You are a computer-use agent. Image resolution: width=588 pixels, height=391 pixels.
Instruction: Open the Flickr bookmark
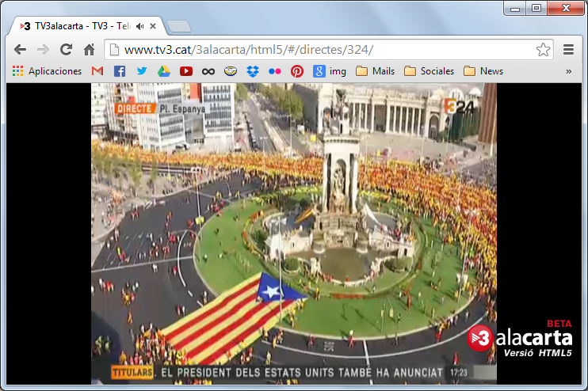click(x=275, y=71)
